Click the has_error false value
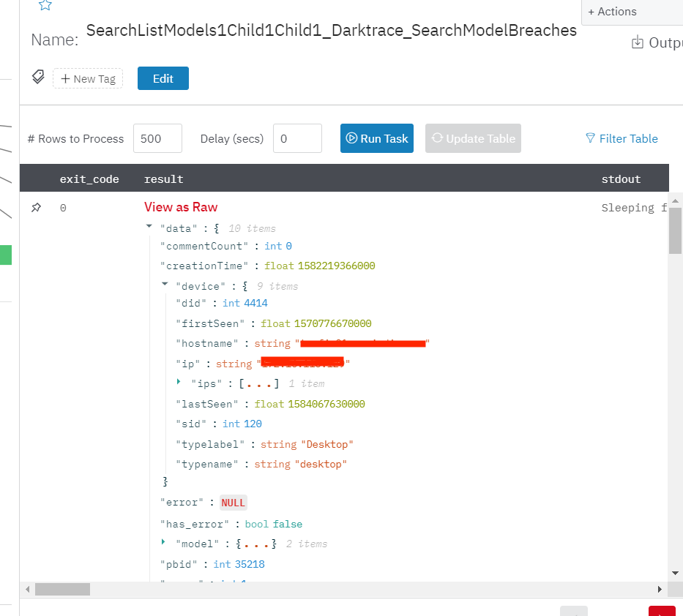This screenshot has width=683, height=616. pyautogui.click(x=288, y=524)
